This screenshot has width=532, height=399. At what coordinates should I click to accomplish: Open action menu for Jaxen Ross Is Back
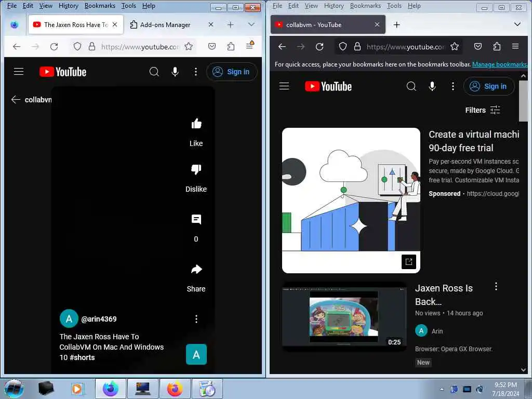496,287
